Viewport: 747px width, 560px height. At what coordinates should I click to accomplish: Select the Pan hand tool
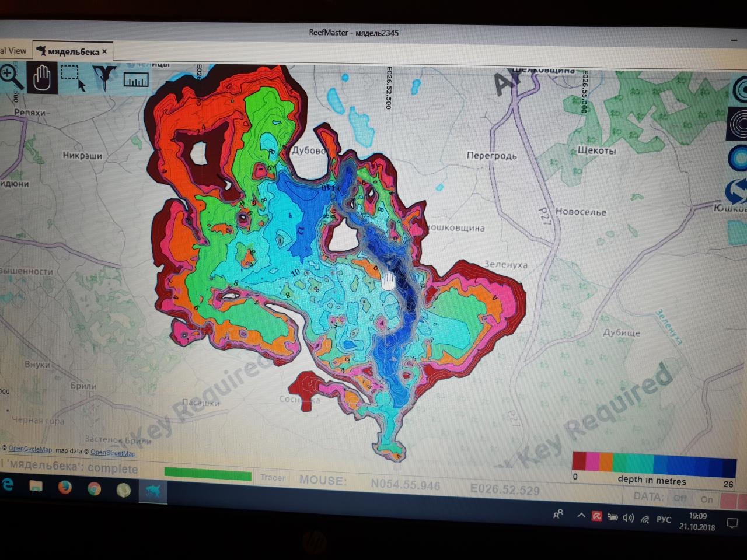click(42, 78)
